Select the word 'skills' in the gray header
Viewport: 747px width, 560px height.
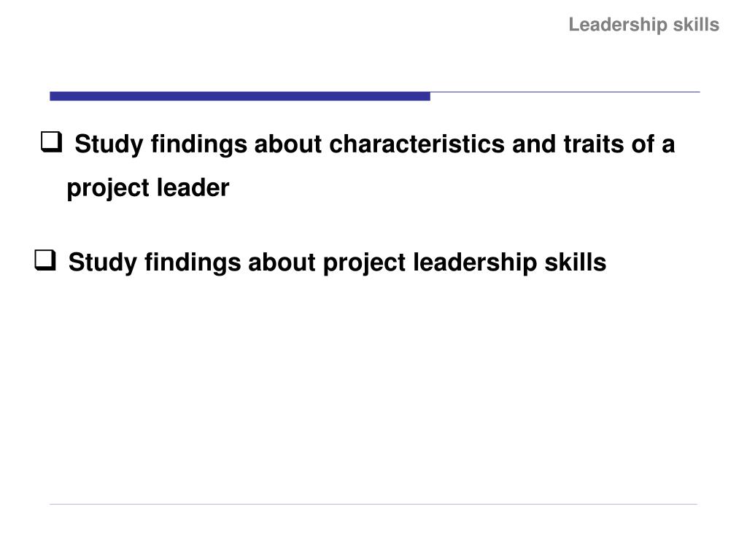(x=696, y=24)
